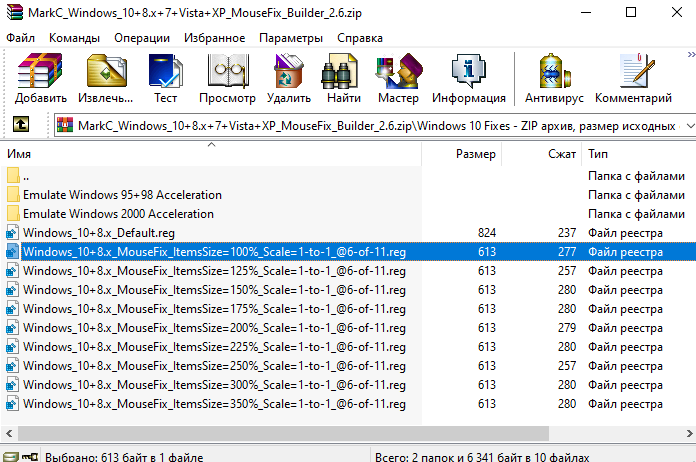
Task: Click the ItemsSize=125% reg file icon
Action: pos(12,271)
